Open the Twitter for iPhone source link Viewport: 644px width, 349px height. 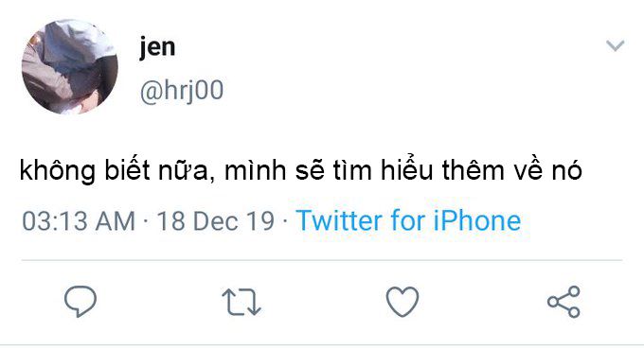(409, 221)
